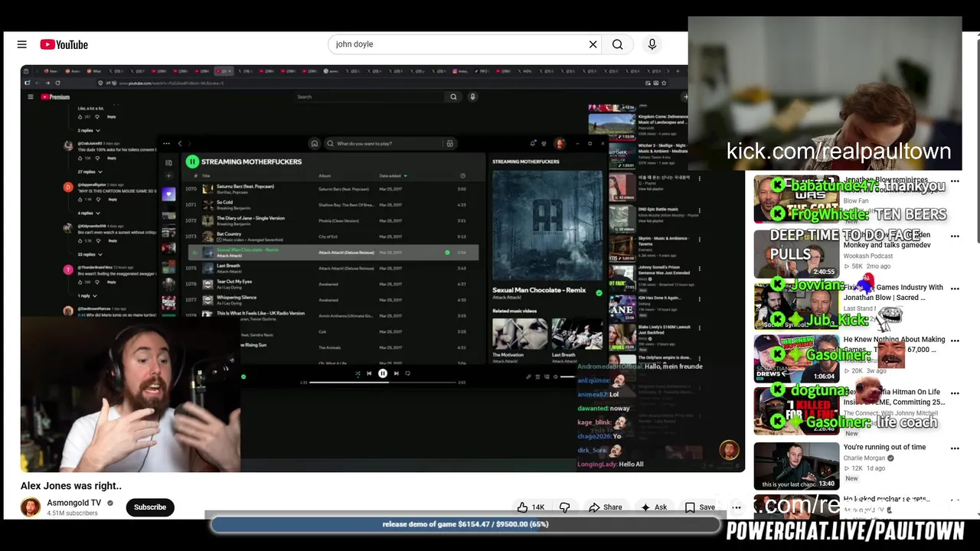The height and width of the screenshot is (551, 980).
Task: Click the inner YouTube Premium logo
Action: 55,97
